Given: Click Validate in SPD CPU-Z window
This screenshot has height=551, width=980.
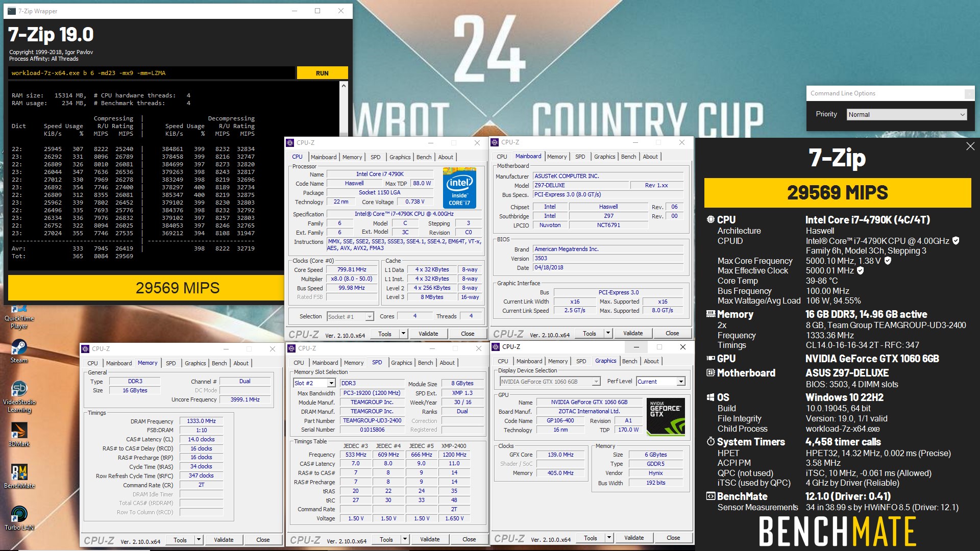Looking at the screenshot, I should point(430,539).
